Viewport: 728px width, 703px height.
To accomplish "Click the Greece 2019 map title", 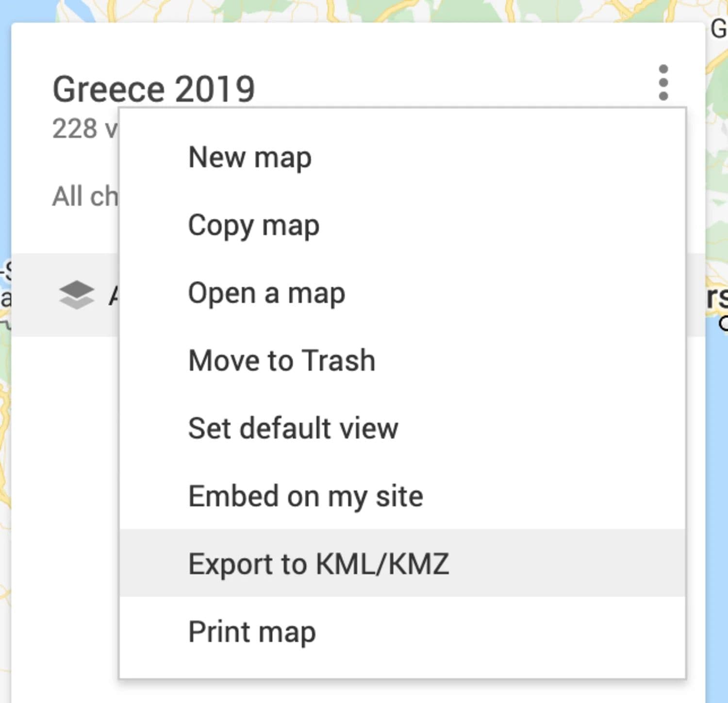I will tap(153, 89).
